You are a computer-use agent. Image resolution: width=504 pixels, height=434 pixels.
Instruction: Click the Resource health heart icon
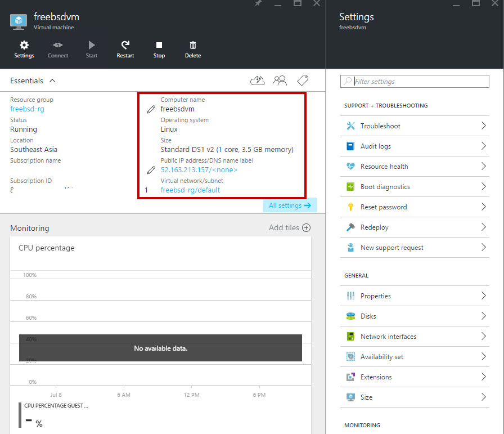pos(350,166)
